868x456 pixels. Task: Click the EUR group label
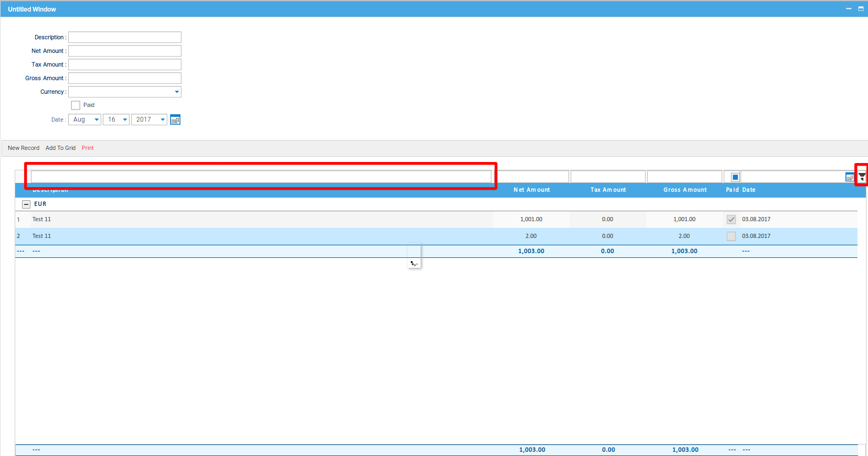(x=40, y=204)
